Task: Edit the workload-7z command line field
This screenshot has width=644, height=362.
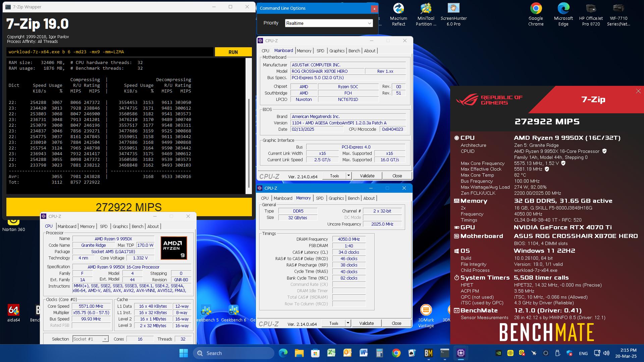Action: (110, 52)
